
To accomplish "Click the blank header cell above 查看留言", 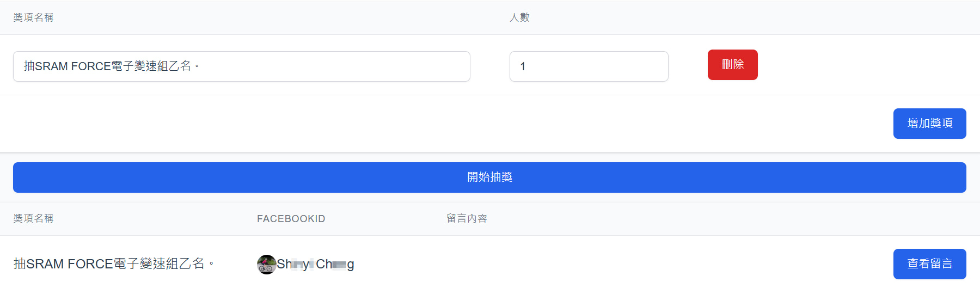I will coord(929,219).
